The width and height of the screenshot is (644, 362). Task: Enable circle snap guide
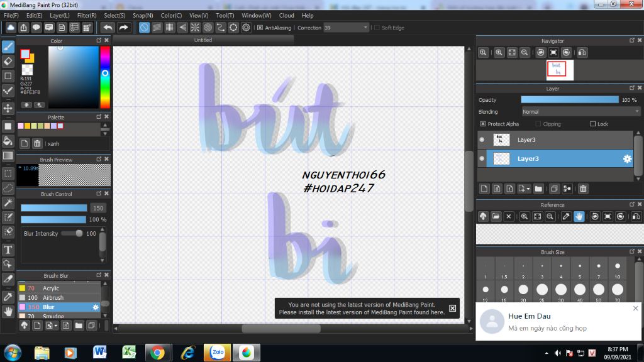[x=208, y=28]
